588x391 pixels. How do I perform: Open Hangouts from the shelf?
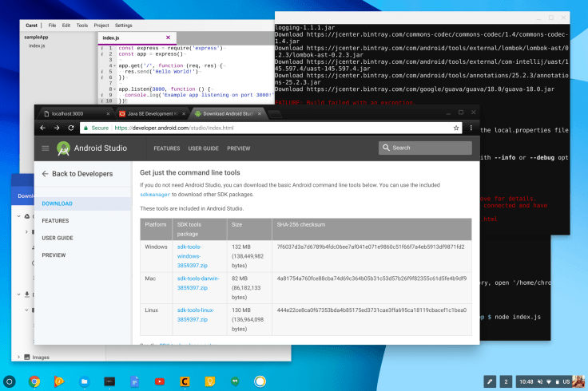tap(235, 381)
